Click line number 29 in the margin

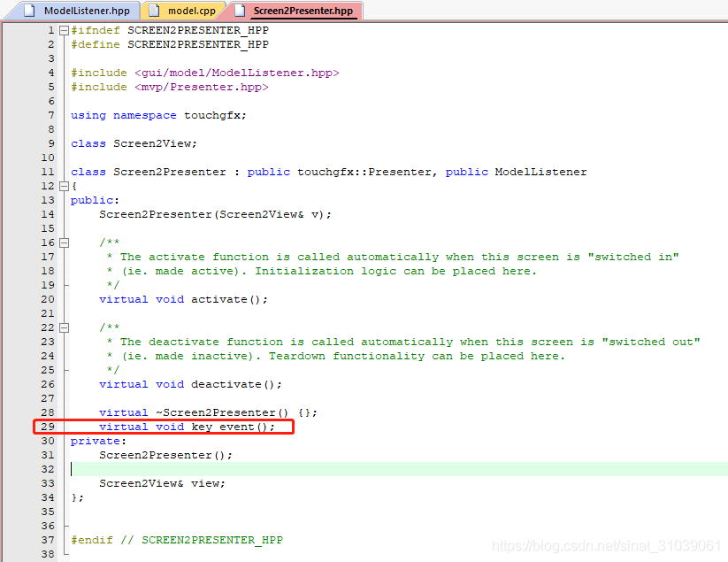pyautogui.click(x=48, y=427)
